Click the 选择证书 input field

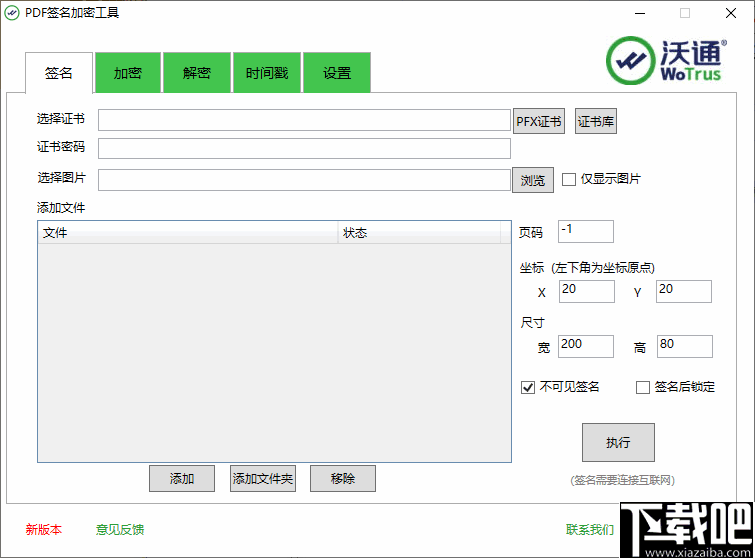click(x=304, y=120)
